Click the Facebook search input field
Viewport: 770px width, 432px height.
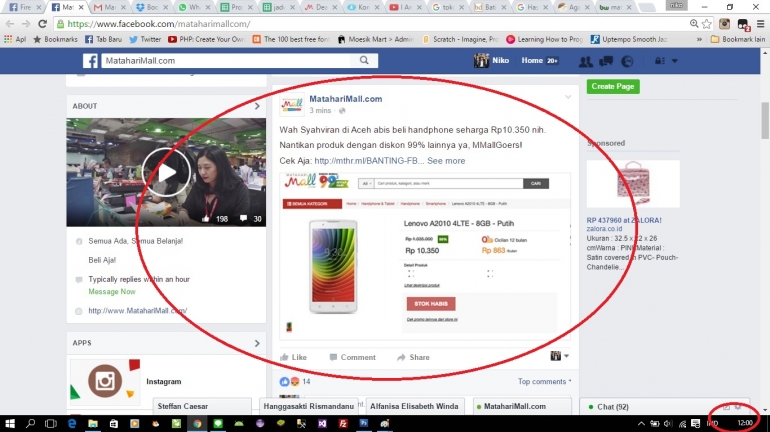[226, 60]
